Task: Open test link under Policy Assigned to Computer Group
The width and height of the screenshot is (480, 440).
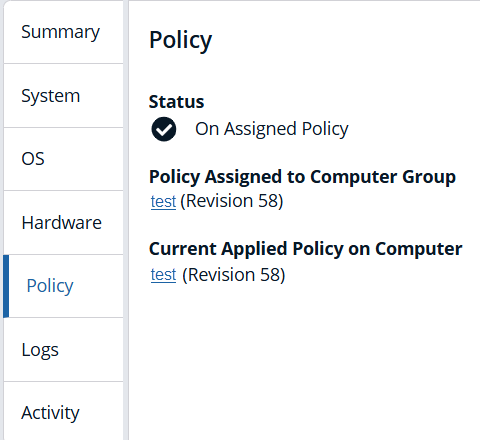Action: pos(163,201)
